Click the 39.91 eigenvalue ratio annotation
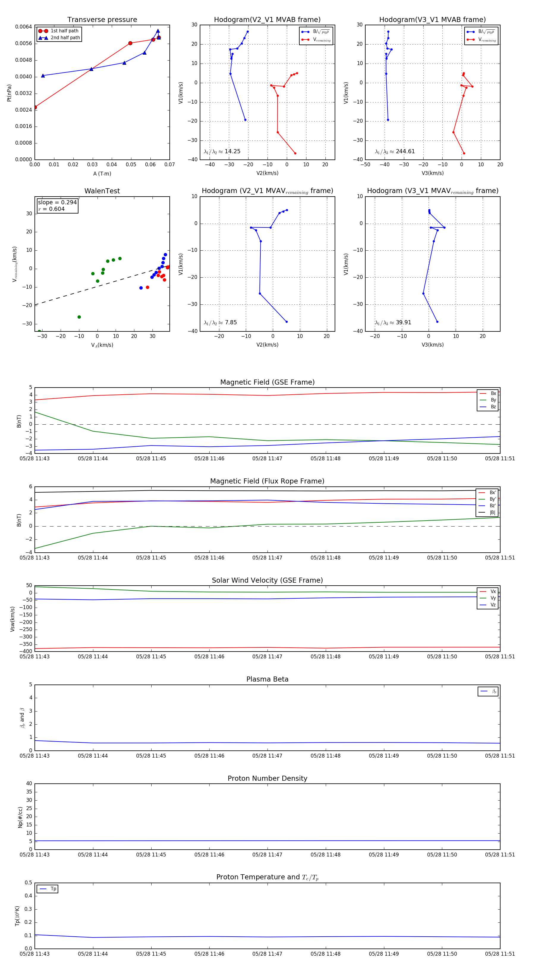Viewport: 535px width, 980px height. pos(393,323)
